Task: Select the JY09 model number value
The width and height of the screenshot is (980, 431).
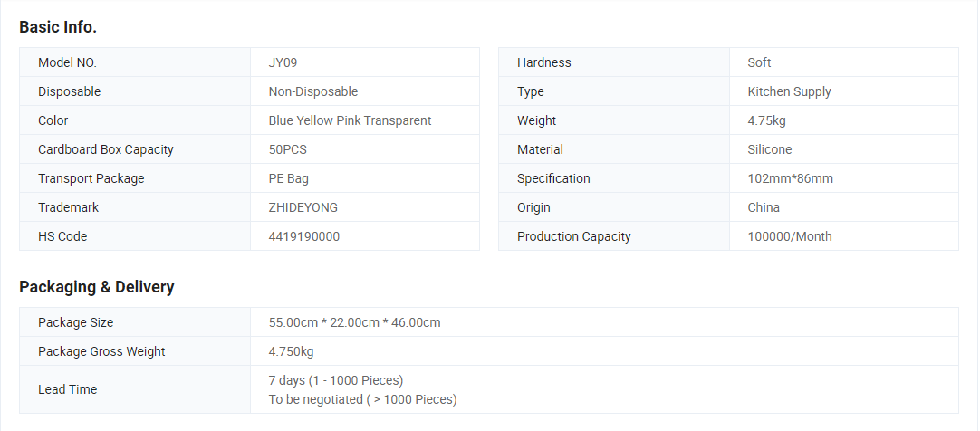Action: click(x=283, y=62)
